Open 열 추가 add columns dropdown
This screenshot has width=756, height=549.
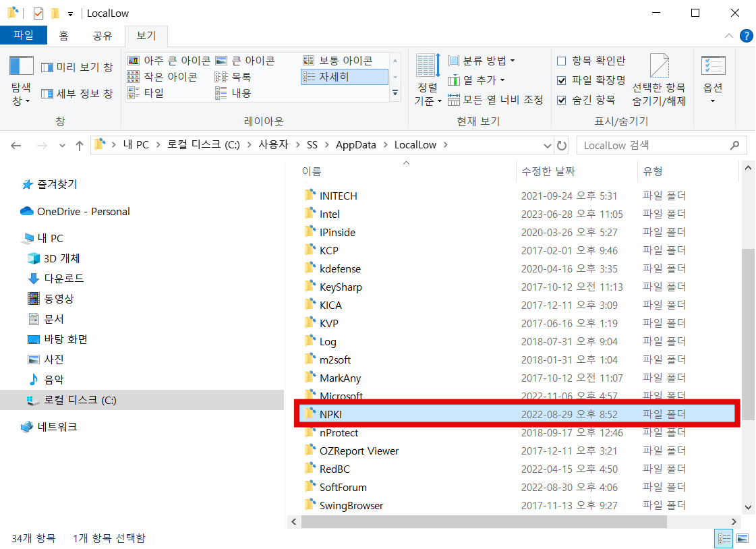click(476, 80)
